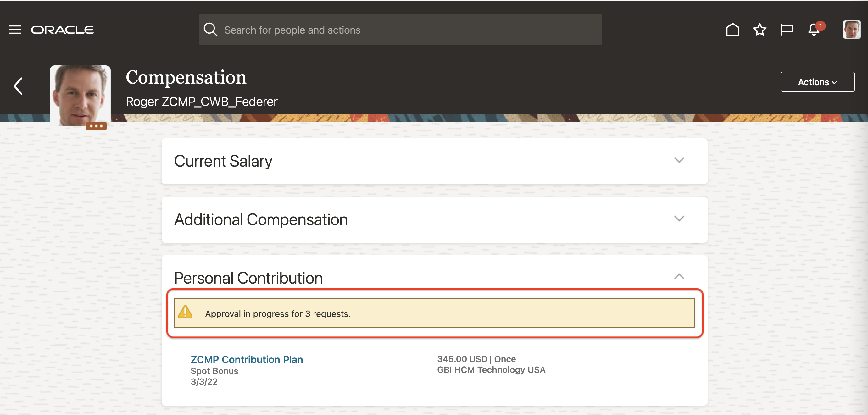868x415 pixels.
Task: Click the Current Salary heading
Action: (223, 161)
